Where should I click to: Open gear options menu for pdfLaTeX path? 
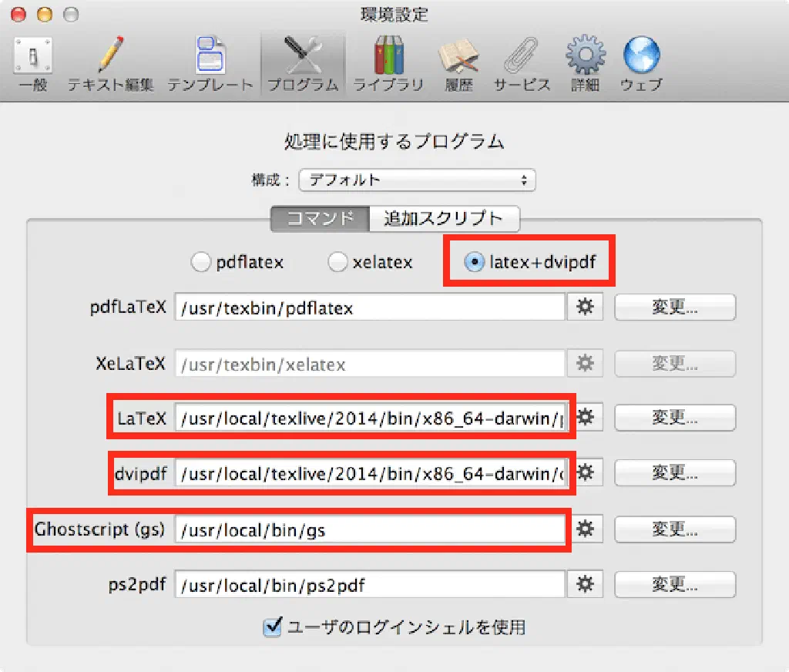pos(586,307)
